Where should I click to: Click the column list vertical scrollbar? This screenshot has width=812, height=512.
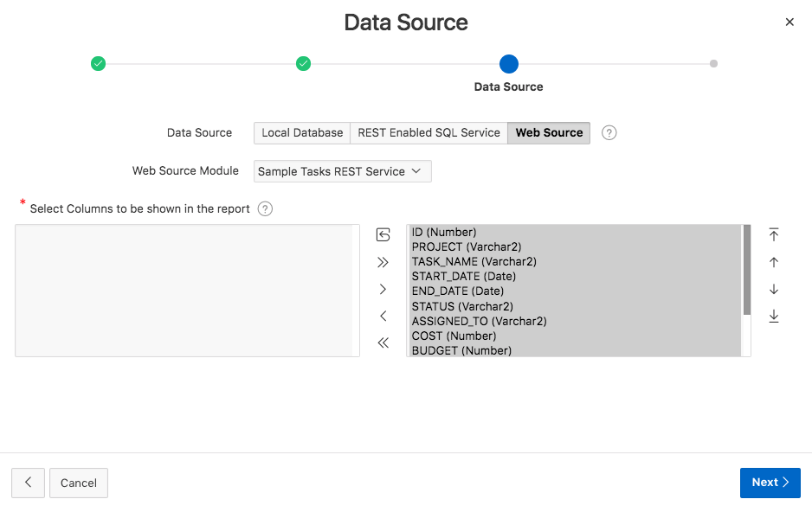(x=746, y=269)
